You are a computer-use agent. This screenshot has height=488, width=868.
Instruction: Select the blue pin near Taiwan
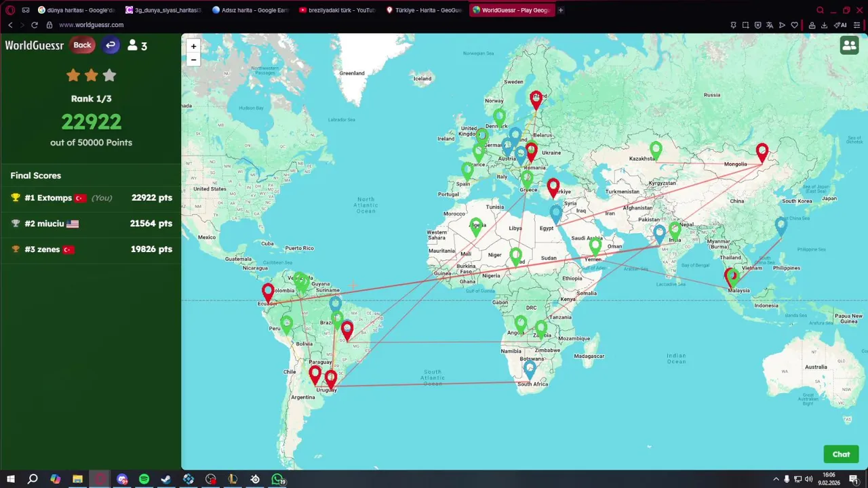(x=781, y=226)
